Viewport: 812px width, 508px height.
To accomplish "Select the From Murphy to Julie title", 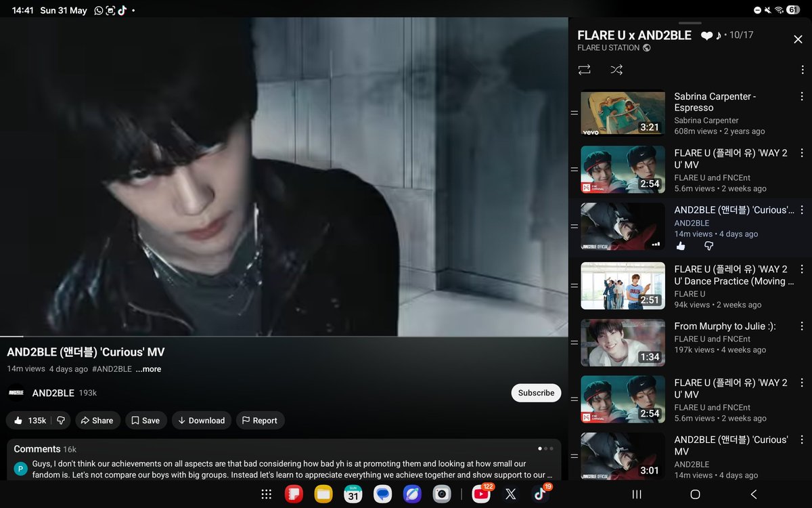I will pyautogui.click(x=725, y=326).
